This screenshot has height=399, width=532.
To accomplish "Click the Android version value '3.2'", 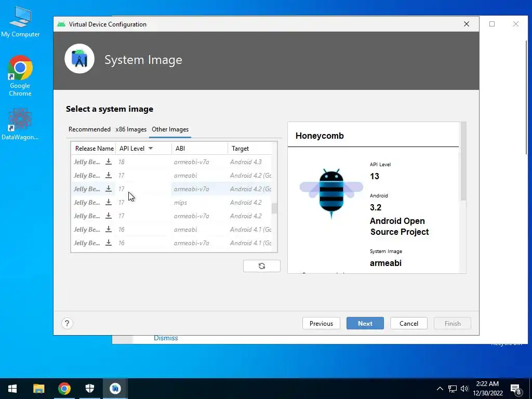I will 376,208.
